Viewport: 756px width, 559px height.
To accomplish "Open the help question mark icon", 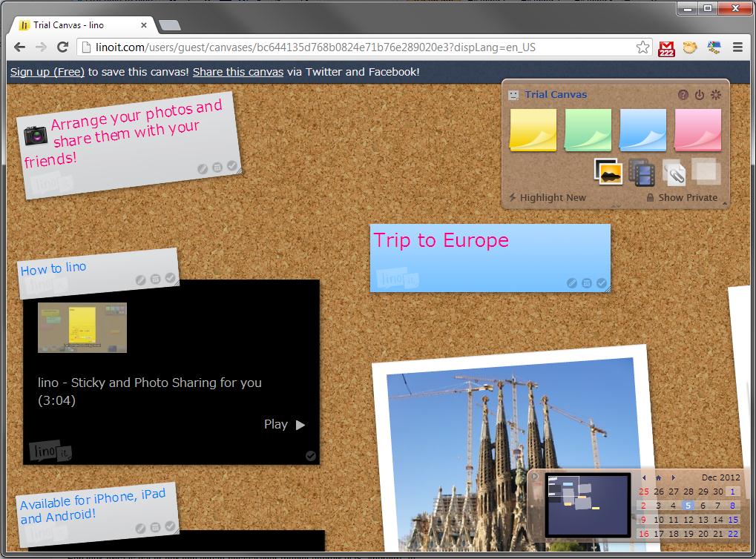I will tap(683, 95).
